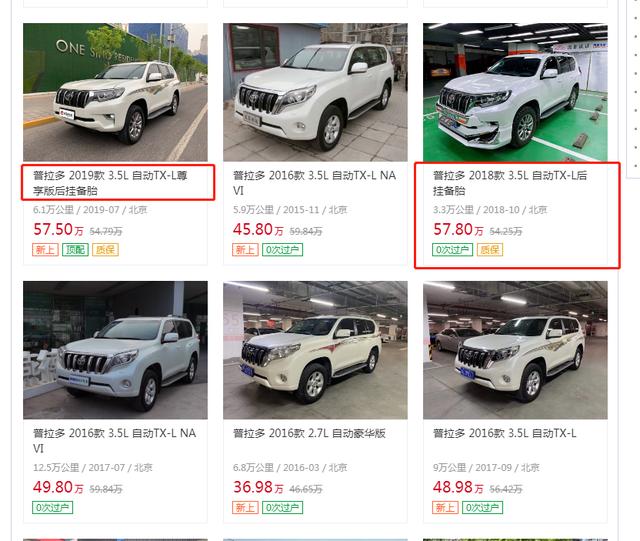Open the 2018款 Prado photo on green parking floor
Screen dimensions: 640x541
point(515,92)
